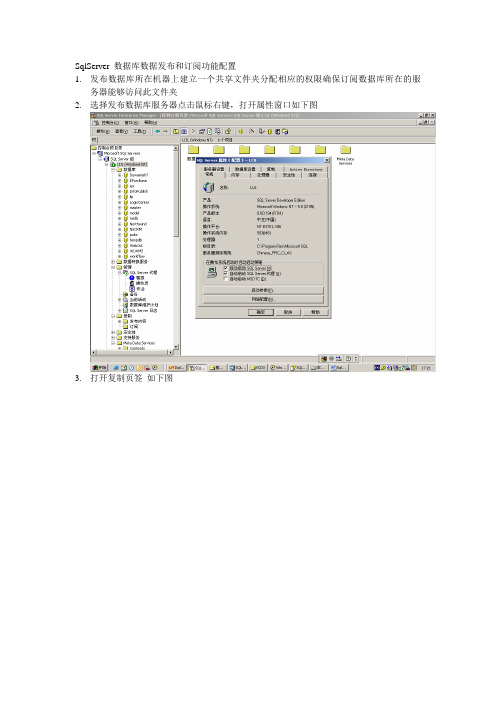The image size is (496, 702).
Task: Open the 窗口(W) menu
Action: click(x=131, y=122)
